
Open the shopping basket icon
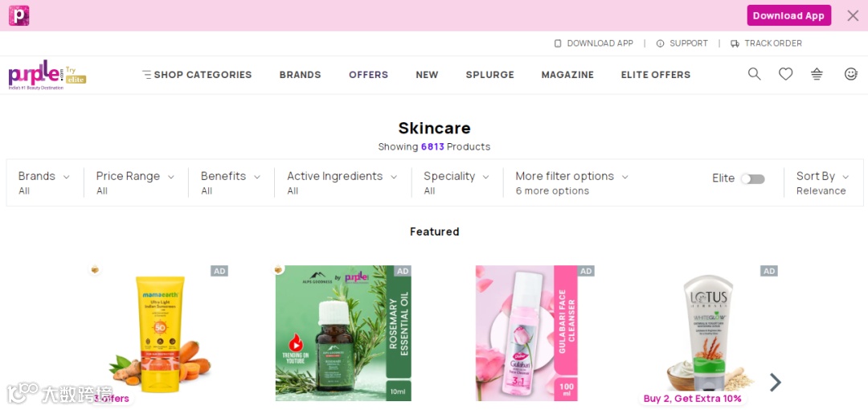(817, 74)
